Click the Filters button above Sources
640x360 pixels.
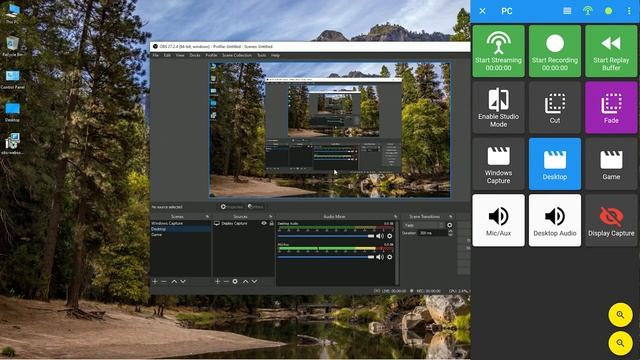256,207
